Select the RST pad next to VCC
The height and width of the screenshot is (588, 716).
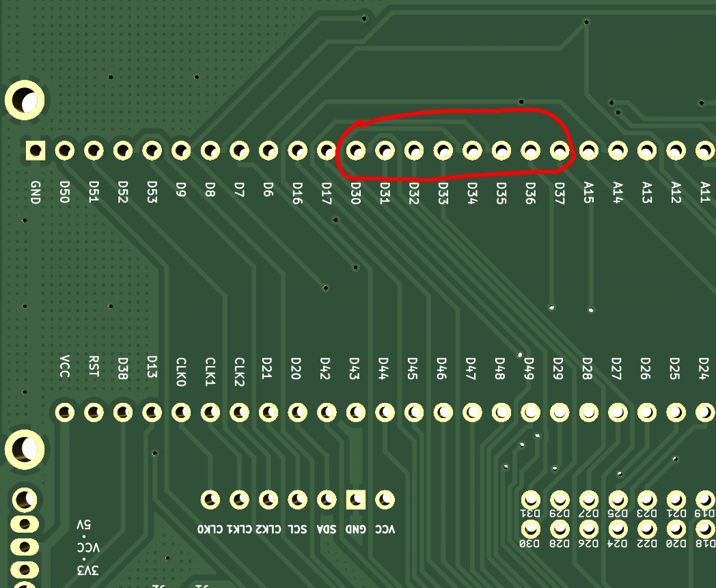95,412
